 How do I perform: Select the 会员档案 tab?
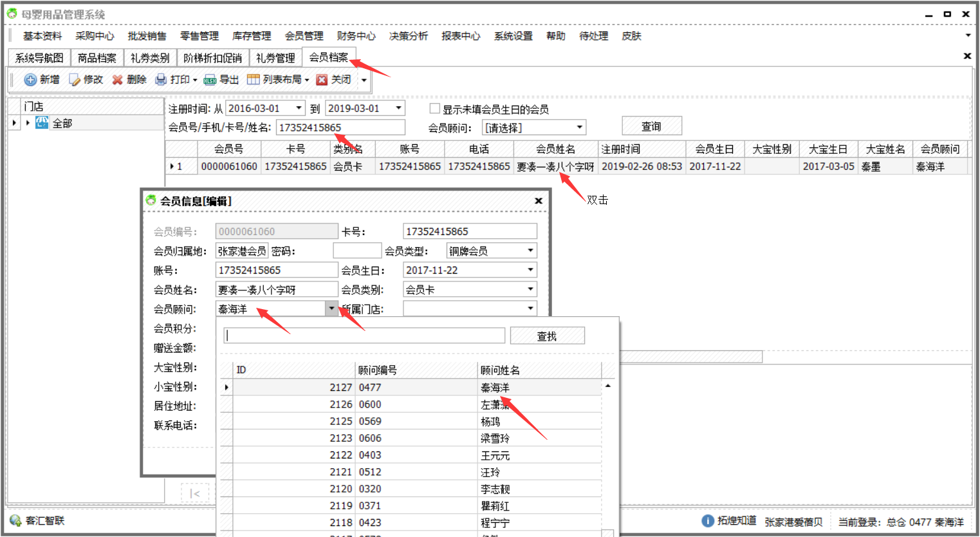pyautogui.click(x=329, y=57)
